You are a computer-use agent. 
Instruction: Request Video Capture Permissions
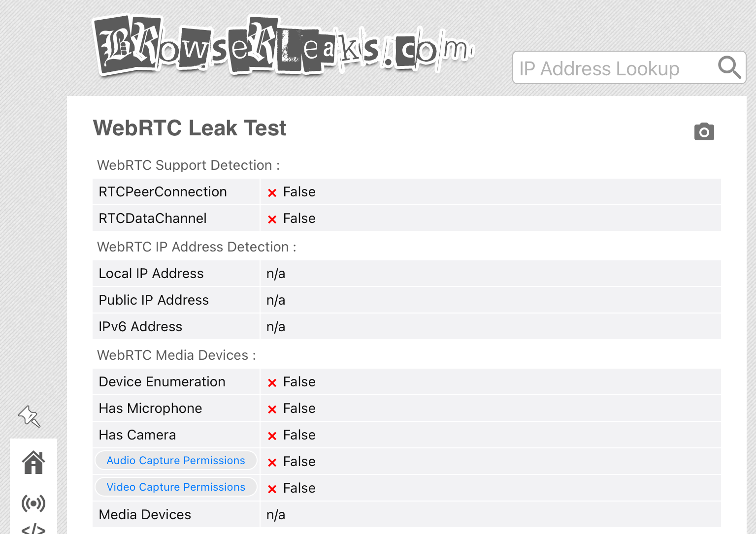(176, 487)
